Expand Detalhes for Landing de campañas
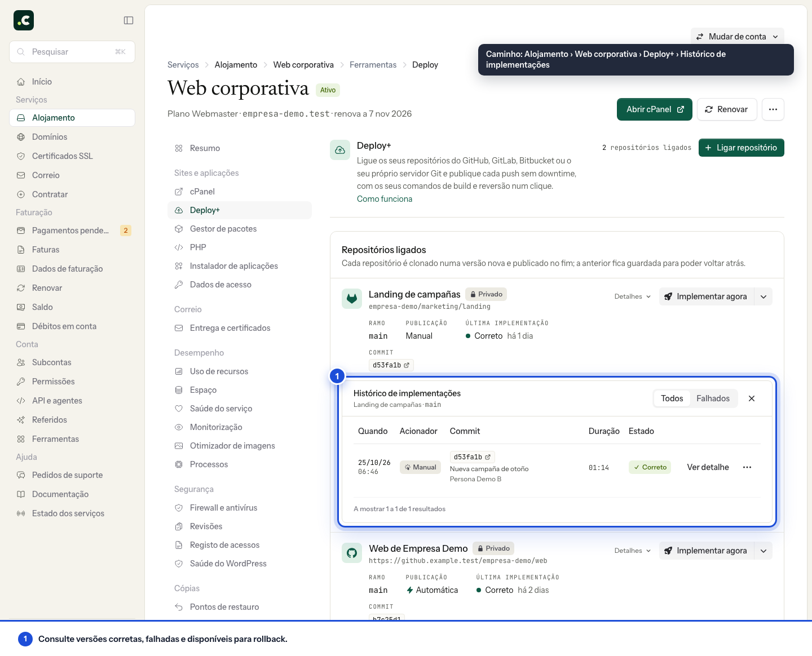The width and height of the screenshot is (812, 656). (633, 296)
